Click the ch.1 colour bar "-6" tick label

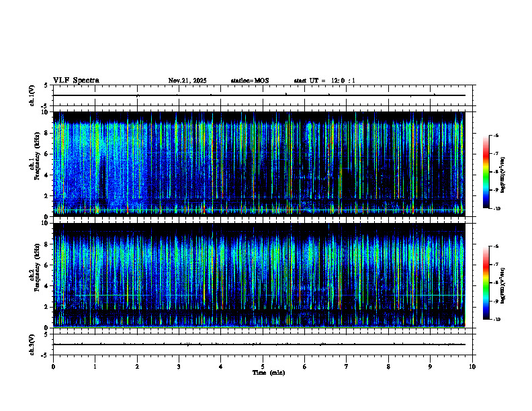point(496,135)
